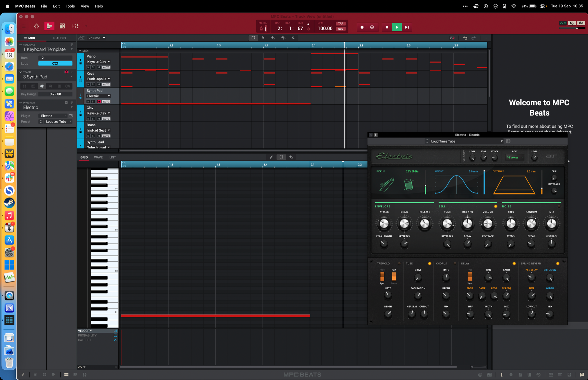Click the plugin track type icon
This screenshot has height=380, width=588.
(42, 86)
